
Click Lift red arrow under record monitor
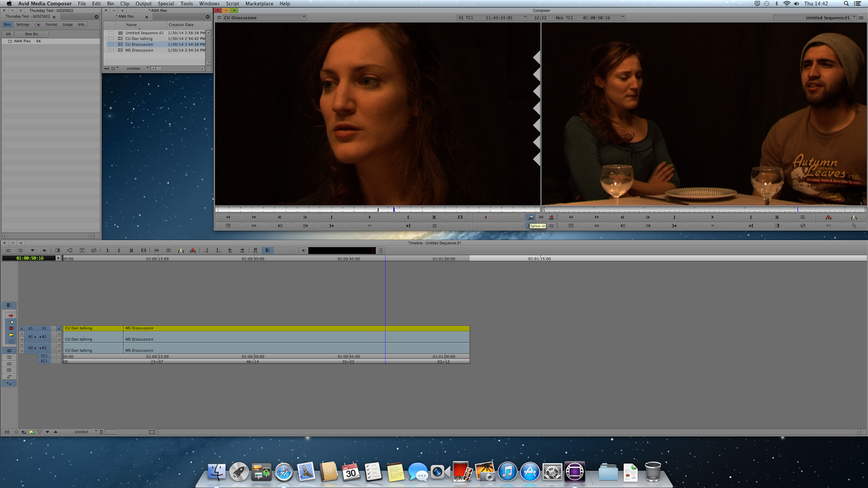pyautogui.click(x=828, y=217)
